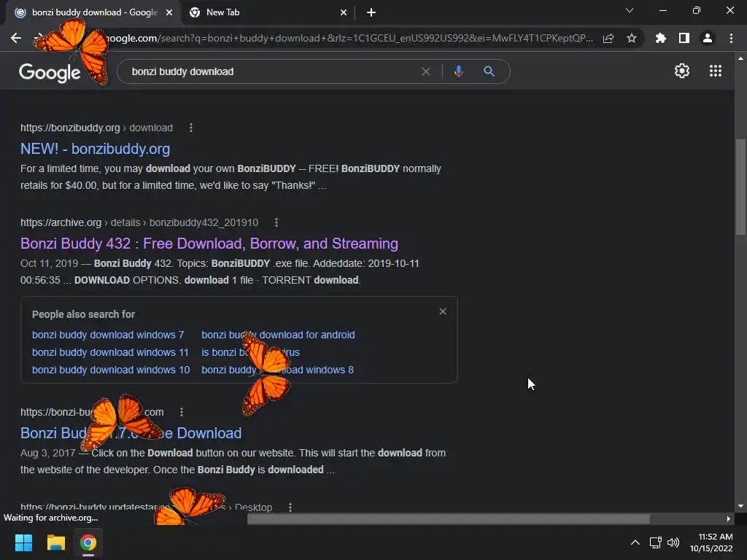Submit search with the magnifier icon
The height and width of the screenshot is (560, 747).
coord(489,71)
